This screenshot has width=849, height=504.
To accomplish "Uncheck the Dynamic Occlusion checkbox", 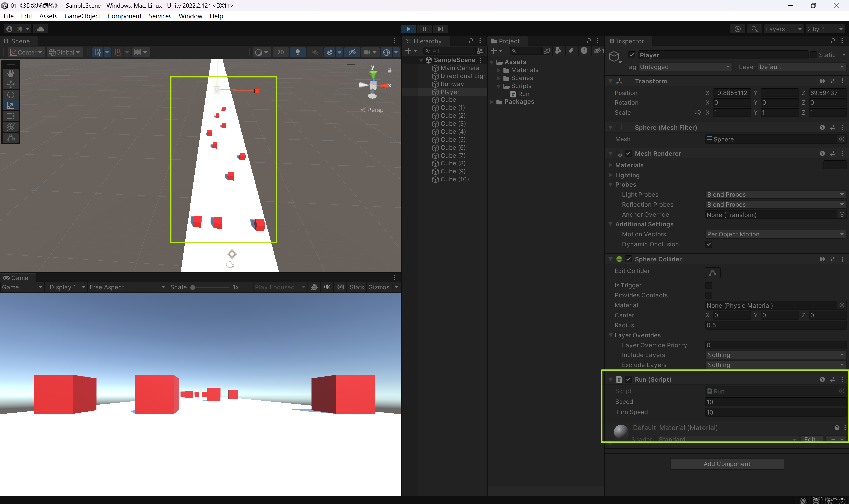I will coord(709,244).
